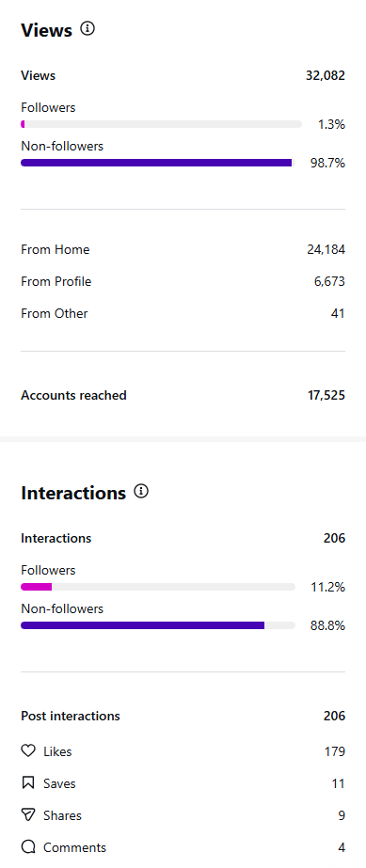Screen dimensions: 366x868
Task: Click the Saves bookmark icon
Action: click(27, 782)
